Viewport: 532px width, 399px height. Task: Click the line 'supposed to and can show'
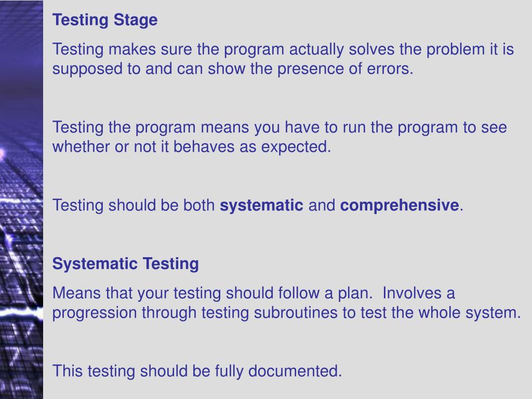click(233, 69)
